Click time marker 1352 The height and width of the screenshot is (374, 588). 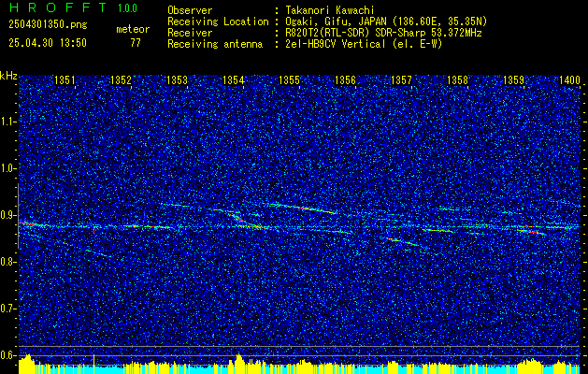pos(121,80)
